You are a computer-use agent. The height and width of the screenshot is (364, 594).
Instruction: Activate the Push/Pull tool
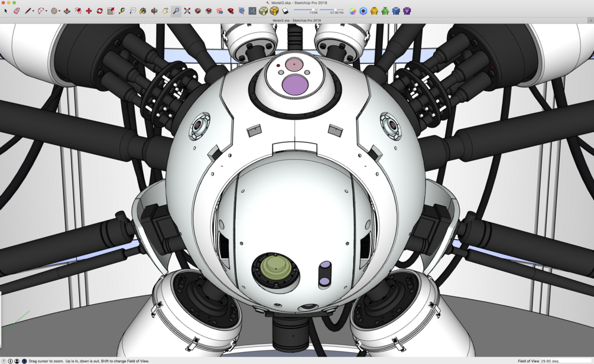67,11
